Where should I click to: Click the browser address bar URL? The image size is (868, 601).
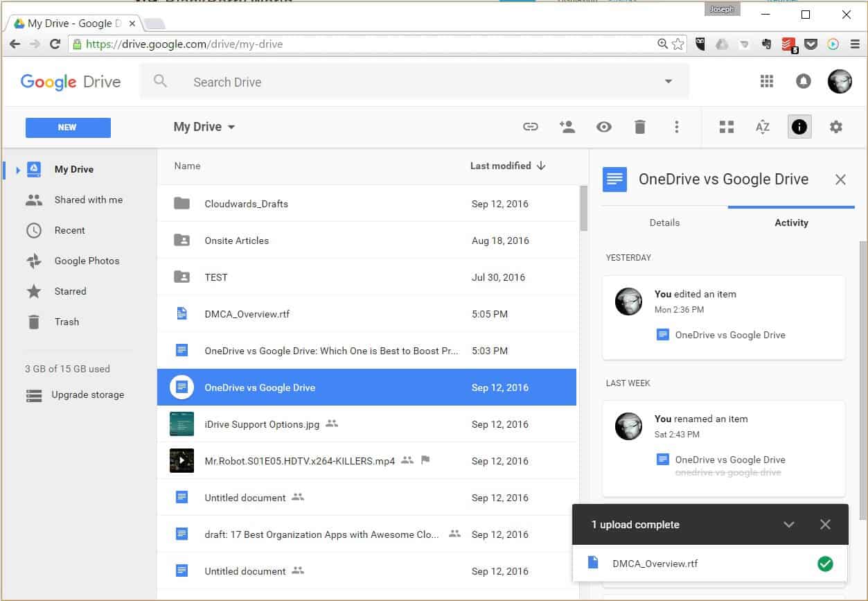point(184,44)
